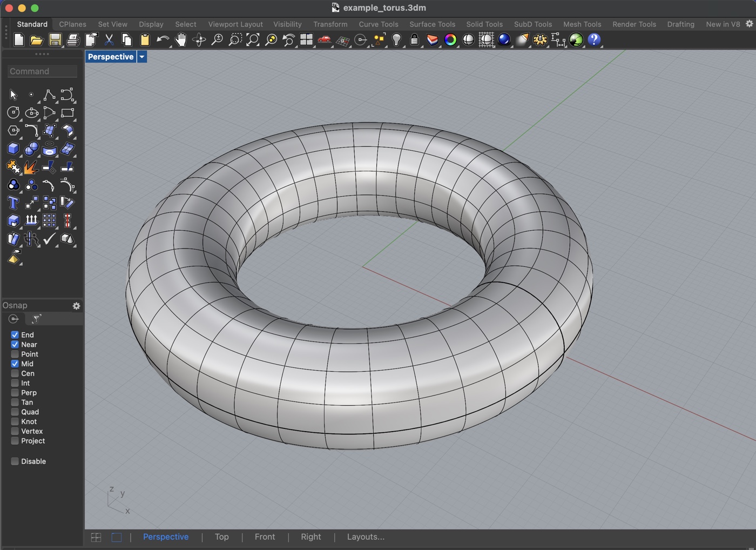This screenshot has height=550, width=756.
Task: Enable the Perp osnap checkbox
Action: click(15, 393)
